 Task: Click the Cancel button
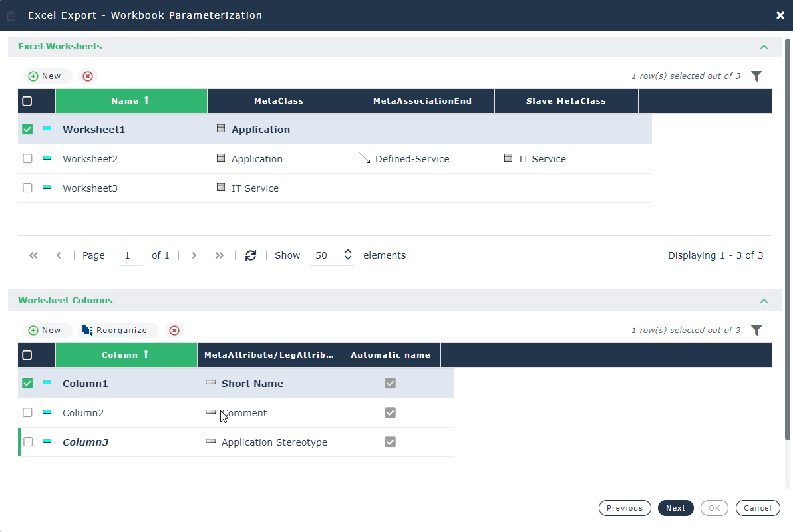(757, 508)
